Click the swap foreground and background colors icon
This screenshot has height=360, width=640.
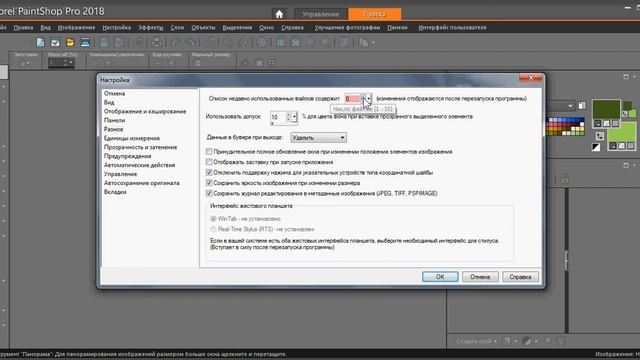pos(599,136)
